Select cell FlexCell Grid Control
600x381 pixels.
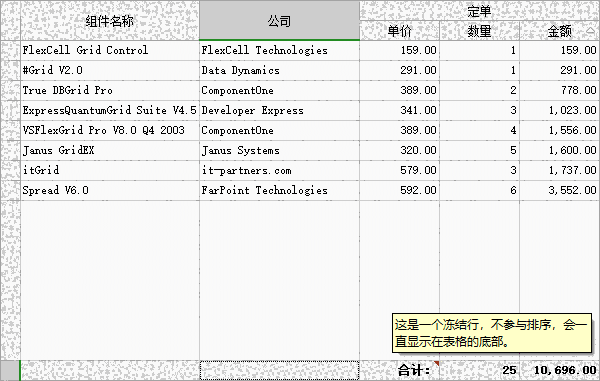[110, 50]
